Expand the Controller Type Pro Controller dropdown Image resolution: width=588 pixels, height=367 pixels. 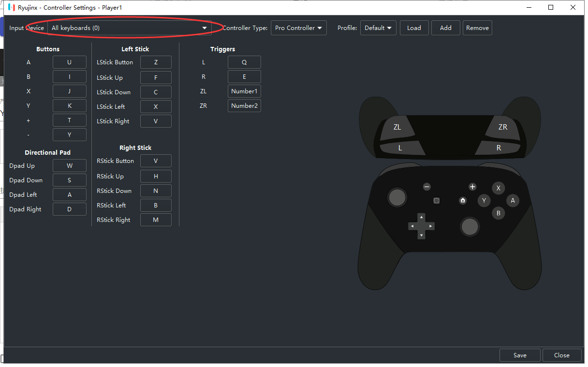click(x=298, y=28)
